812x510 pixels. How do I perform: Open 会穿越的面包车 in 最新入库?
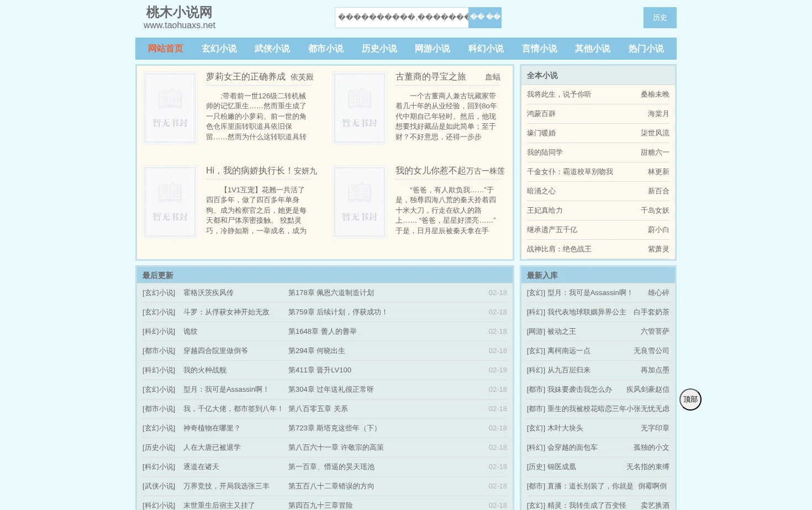(x=572, y=448)
